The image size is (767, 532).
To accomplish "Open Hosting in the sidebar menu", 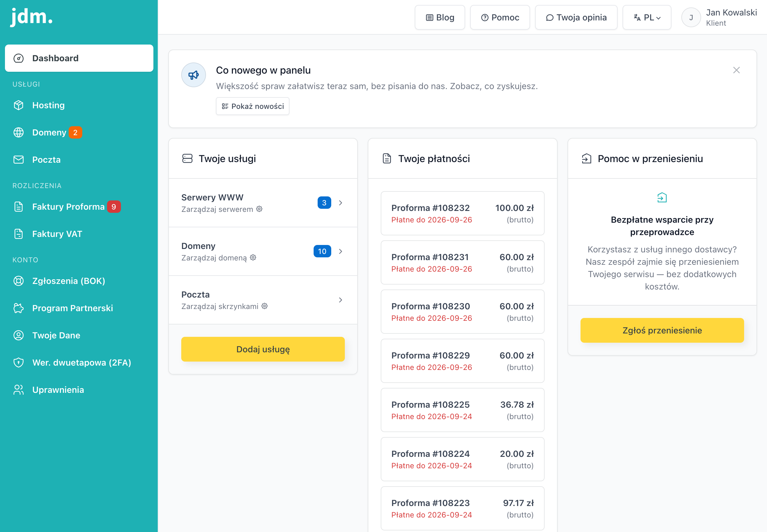I will click(79, 105).
